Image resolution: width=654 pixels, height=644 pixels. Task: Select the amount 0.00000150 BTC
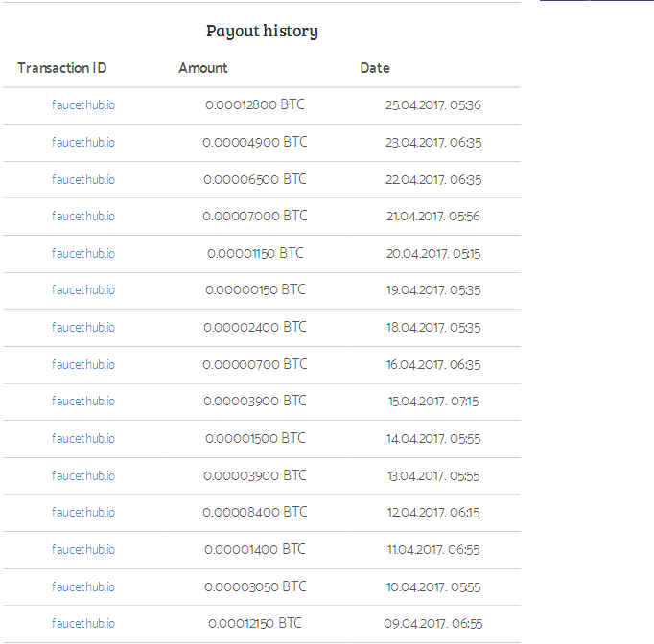(255, 289)
